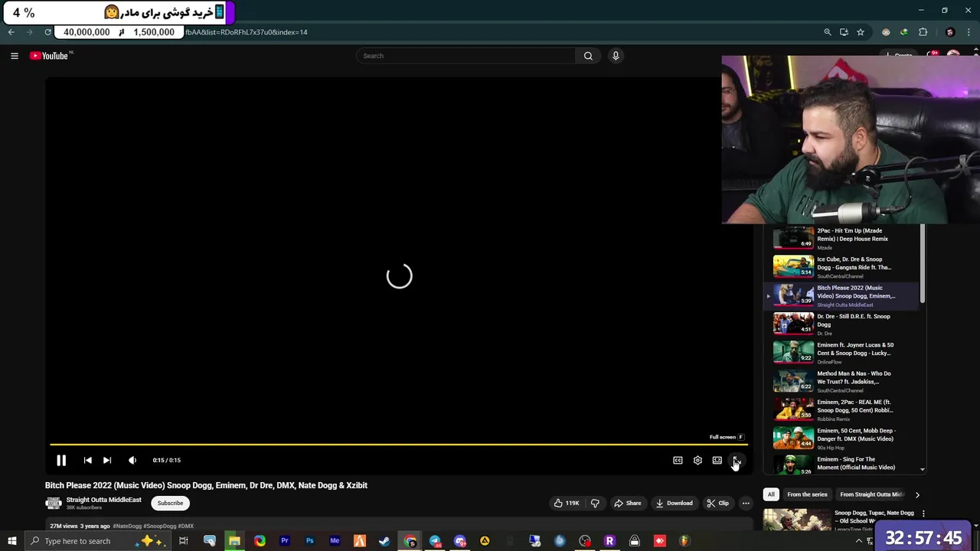980x551 pixels.
Task: Bookmark this page with the star icon
Action: pyautogui.click(x=861, y=32)
